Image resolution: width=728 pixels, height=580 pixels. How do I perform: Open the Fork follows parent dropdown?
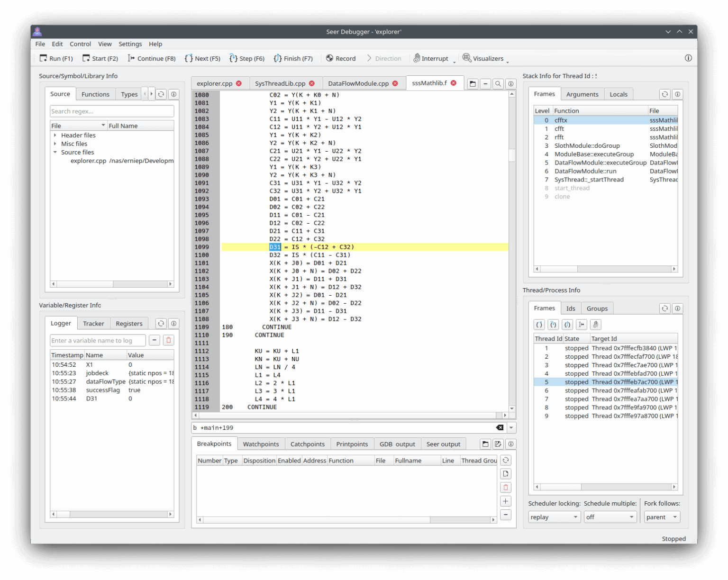pos(662,517)
